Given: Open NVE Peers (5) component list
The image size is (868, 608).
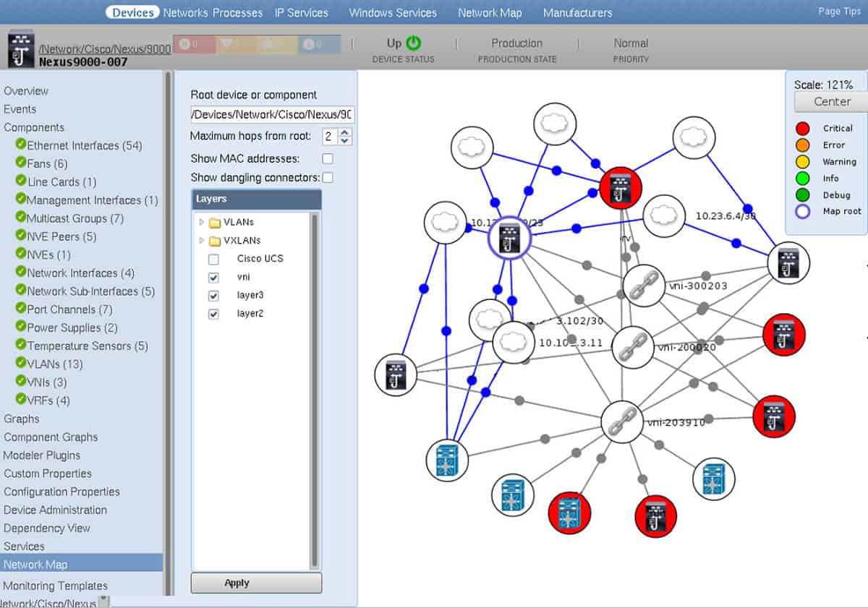Looking at the screenshot, I should click(61, 236).
